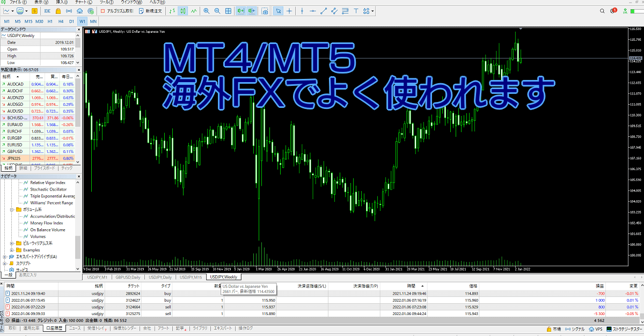Select the W1 weekly timeframe
644x336 pixels.
point(82,21)
